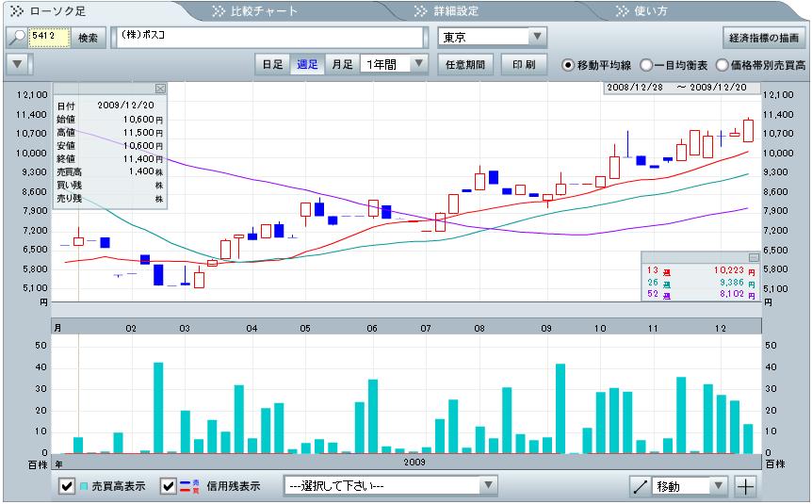812x504 pixels.
Task: Select the trend line drawing tool
Action: click(641, 486)
